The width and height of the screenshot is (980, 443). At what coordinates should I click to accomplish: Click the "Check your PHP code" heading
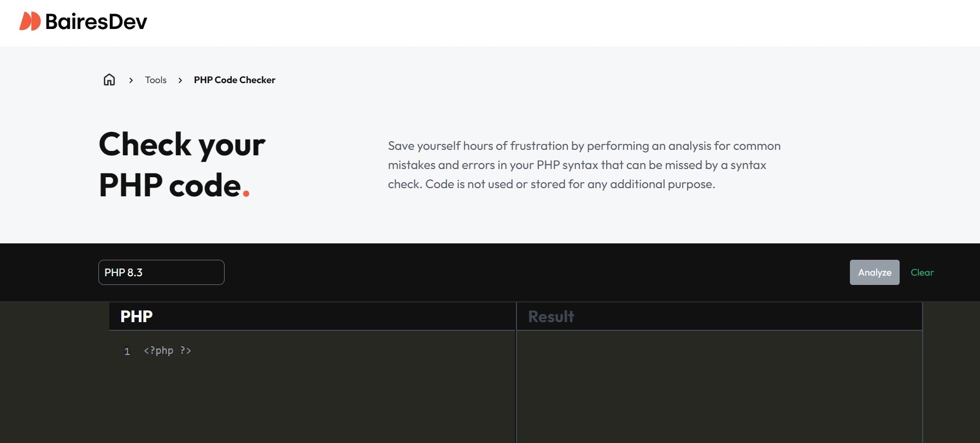click(182, 165)
